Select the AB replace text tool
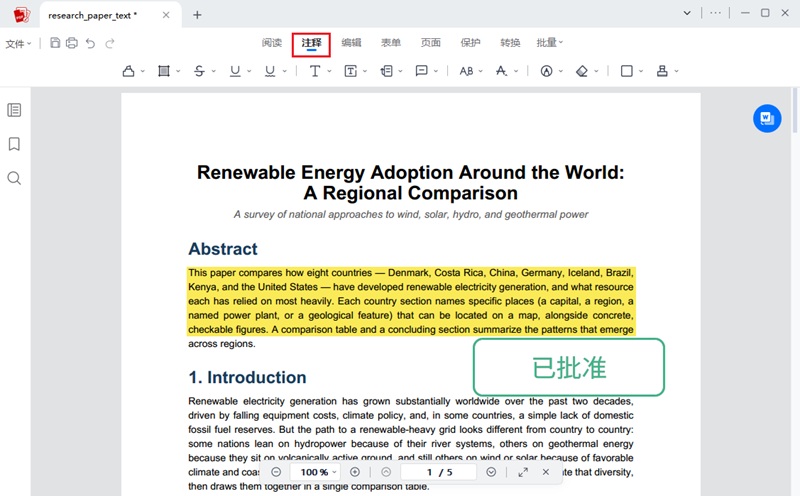This screenshot has height=496, width=800. click(466, 71)
